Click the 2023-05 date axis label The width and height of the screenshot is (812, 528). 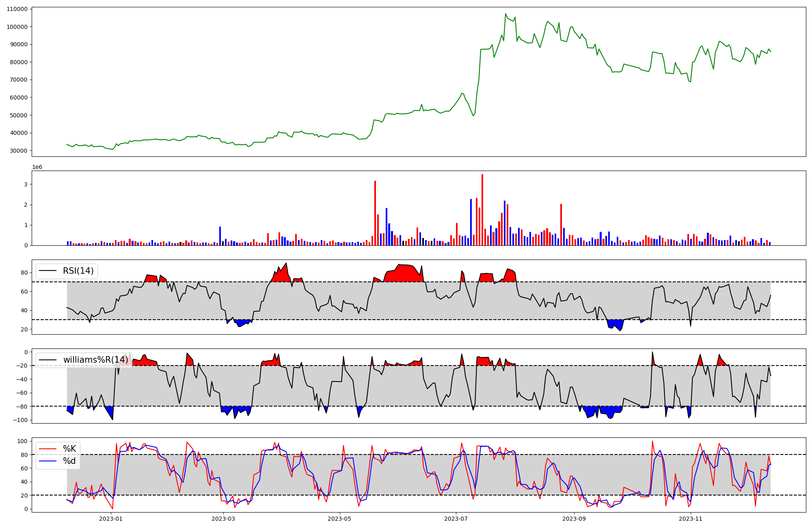pos(339,519)
